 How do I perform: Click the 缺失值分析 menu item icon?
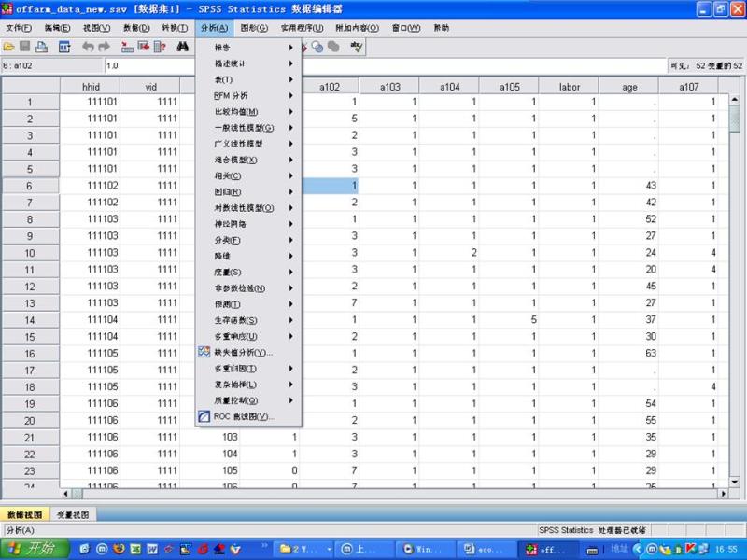pyautogui.click(x=204, y=352)
